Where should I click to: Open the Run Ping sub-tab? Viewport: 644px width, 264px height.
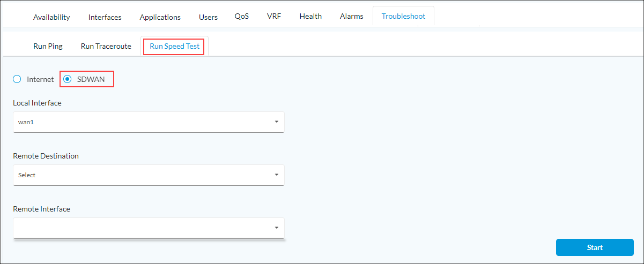48,46
